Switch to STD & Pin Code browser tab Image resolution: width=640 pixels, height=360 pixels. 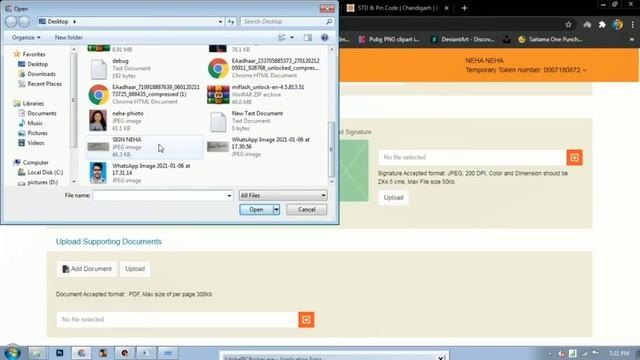[x=398, y=8]
